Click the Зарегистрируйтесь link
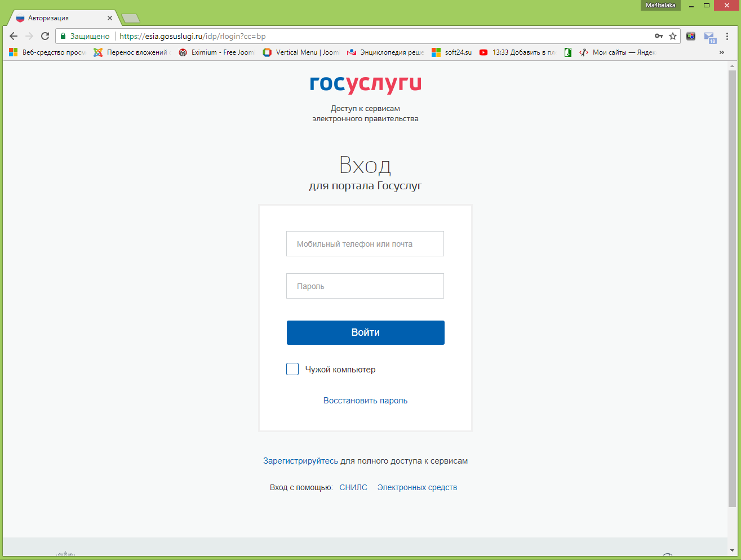 pos(300,461)
